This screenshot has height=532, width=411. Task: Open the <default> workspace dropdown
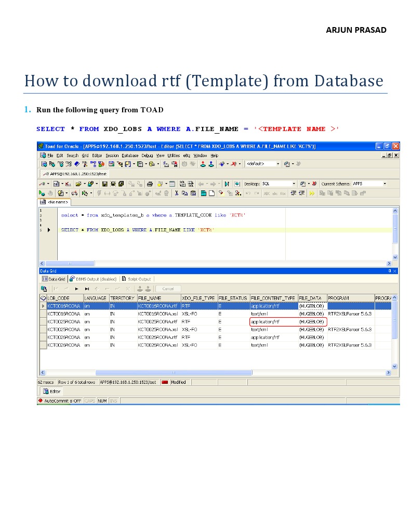(278, 164)
